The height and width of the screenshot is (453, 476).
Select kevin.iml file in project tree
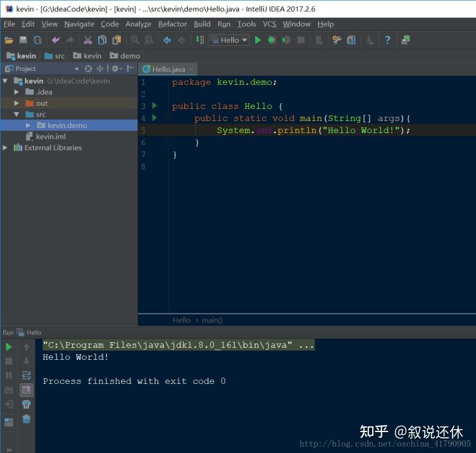pos(51,136)
